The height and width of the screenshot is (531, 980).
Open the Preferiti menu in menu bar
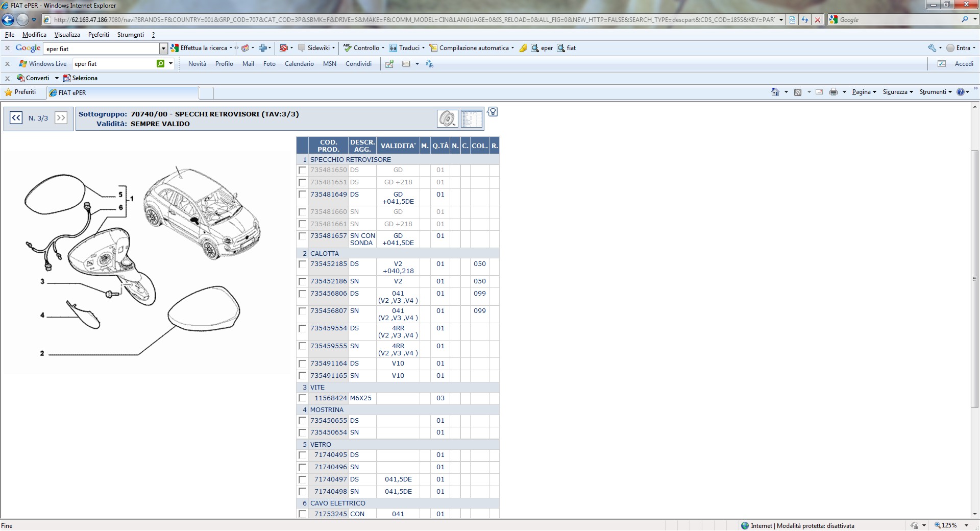click(99, 35)
